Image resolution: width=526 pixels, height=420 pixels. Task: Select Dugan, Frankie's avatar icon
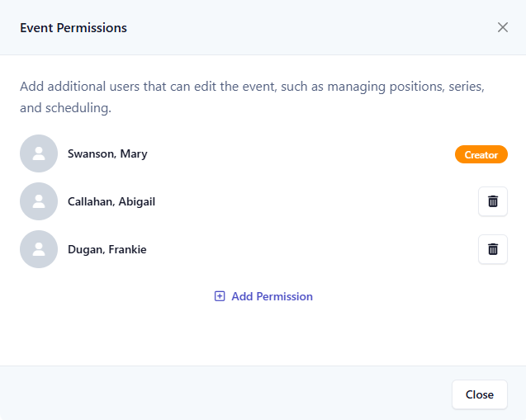[39, 249]
